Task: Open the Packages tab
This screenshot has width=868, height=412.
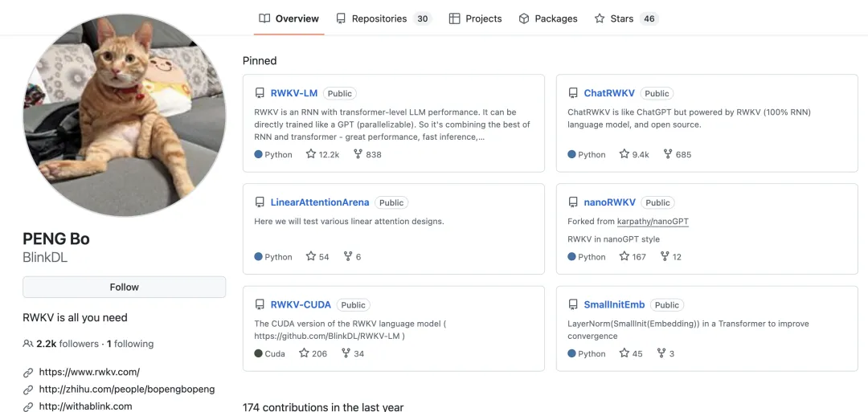Action: (x=548, y=18)
